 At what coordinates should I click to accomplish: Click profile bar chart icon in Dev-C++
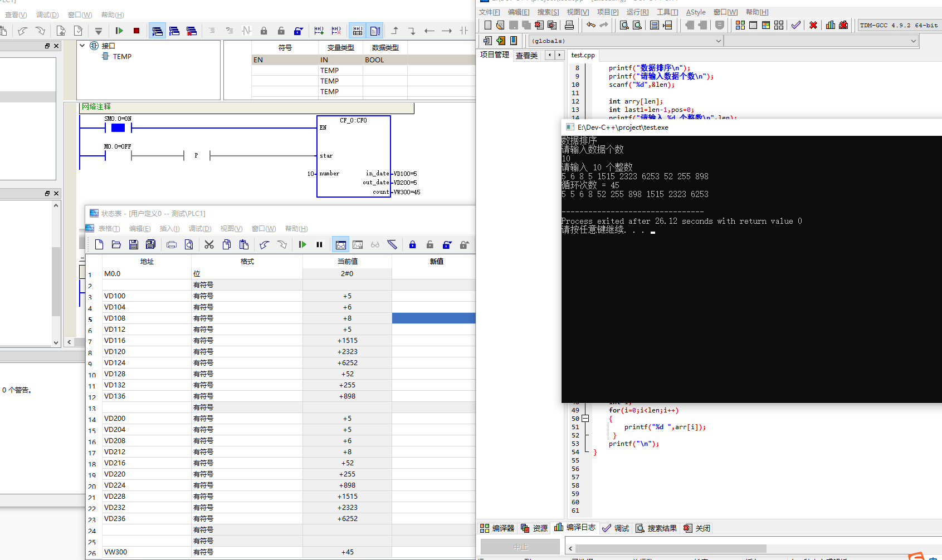pyautogui.click(x=831, y=25)
